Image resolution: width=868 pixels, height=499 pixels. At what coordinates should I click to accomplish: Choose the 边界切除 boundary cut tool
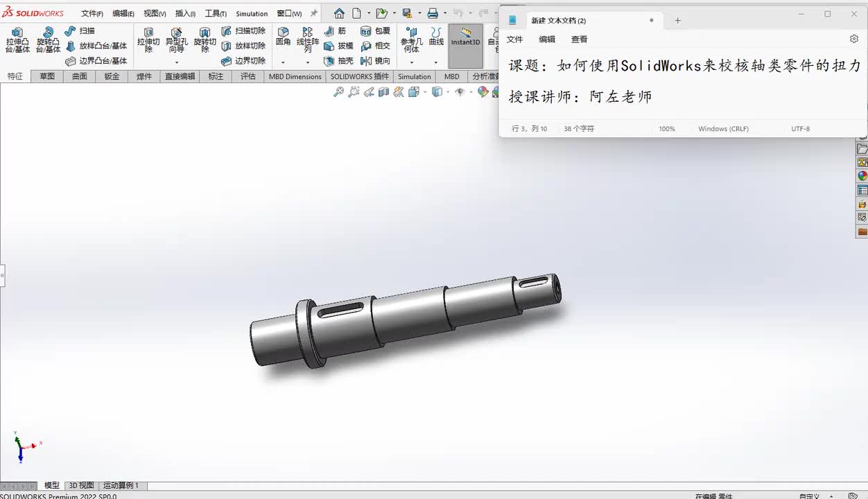click(243, 61)
